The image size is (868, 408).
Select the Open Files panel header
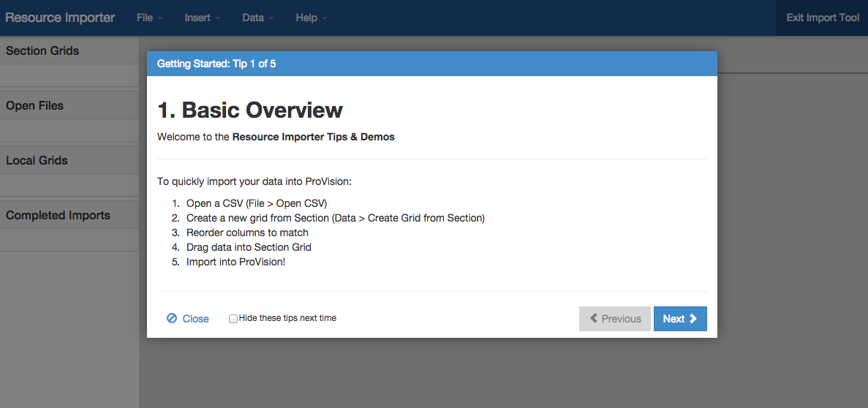pos(35,106)
